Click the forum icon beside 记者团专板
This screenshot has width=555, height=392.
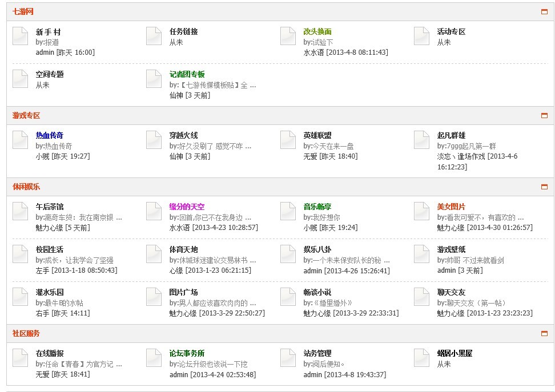(x=154, y=79)
